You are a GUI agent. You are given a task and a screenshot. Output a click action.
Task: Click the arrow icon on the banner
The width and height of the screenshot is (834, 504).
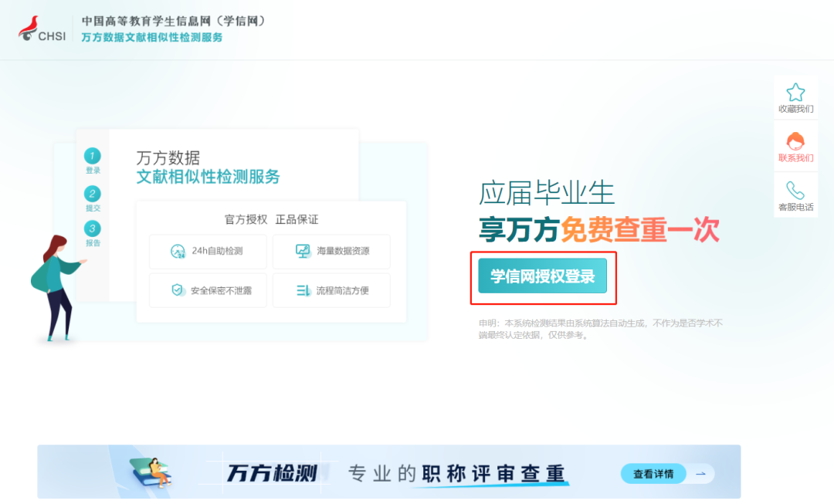pos(700,473)
